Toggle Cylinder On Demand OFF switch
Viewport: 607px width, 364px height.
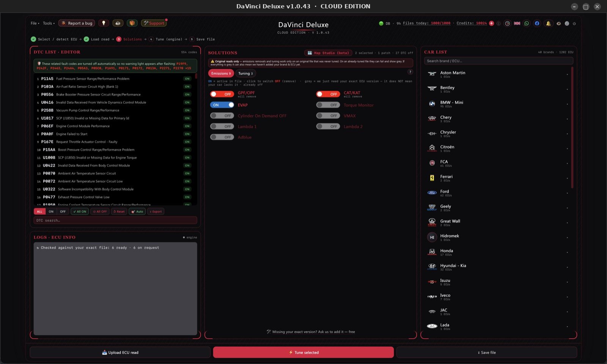222,116
